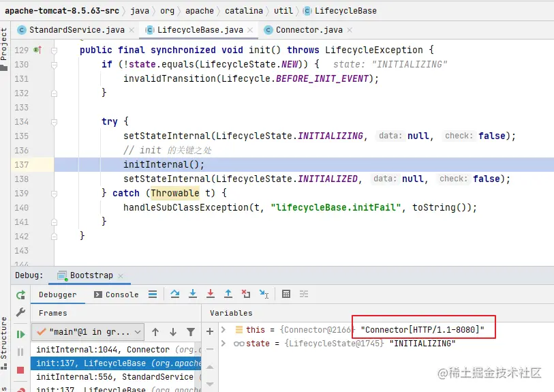The image size is (554, 392).
Task: Open the Project tool window
Action: point(4,49)
